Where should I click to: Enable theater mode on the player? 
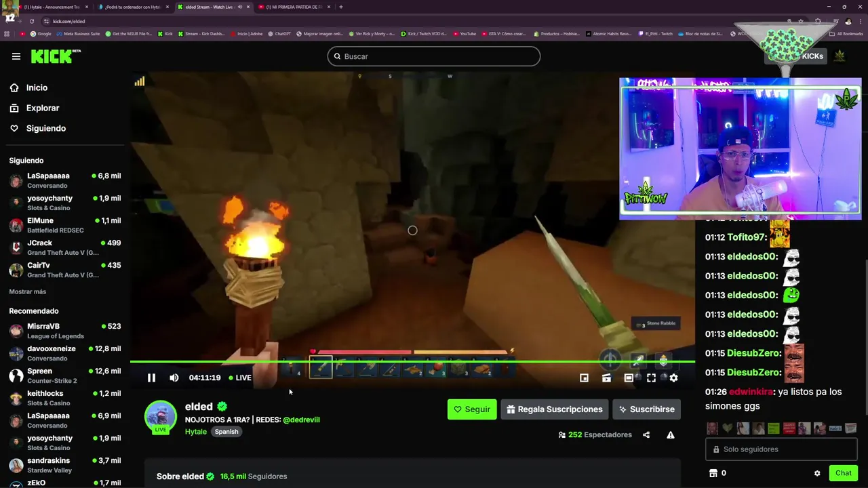(629, 378)
